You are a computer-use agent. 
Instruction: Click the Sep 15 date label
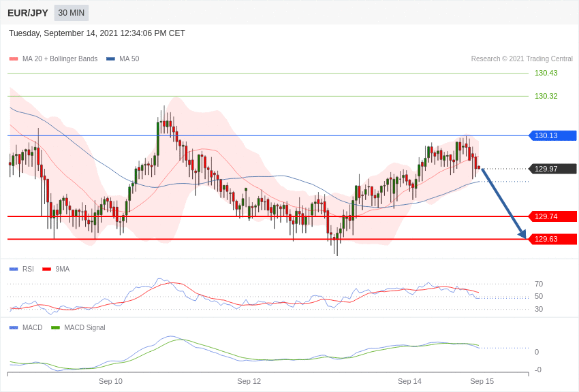pos(482,381)
